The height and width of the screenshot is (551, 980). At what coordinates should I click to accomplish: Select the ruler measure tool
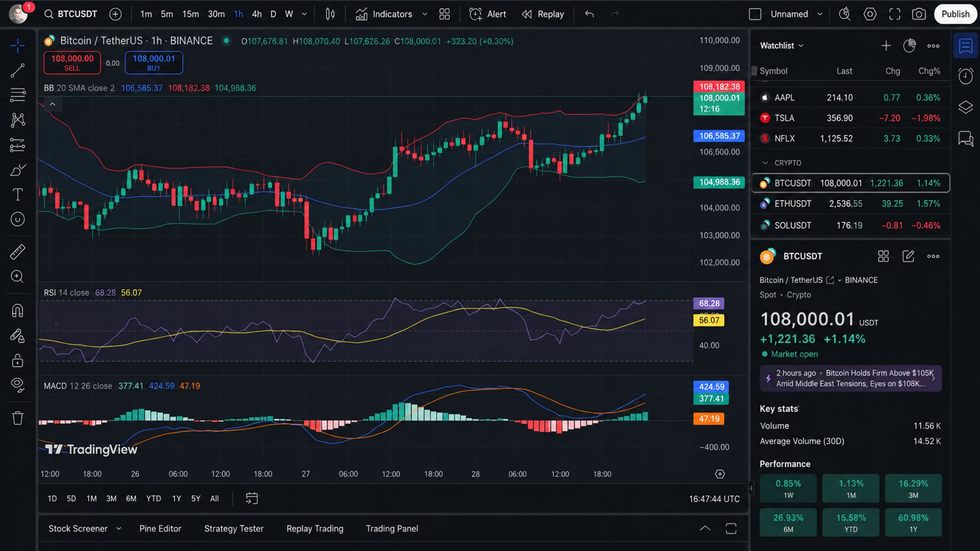(x=18, y=252)
